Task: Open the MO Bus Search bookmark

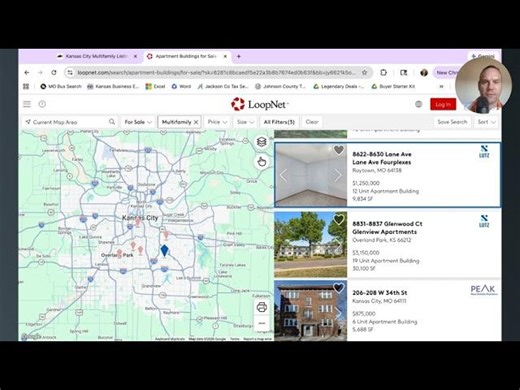Action: (x=61, y=86)
